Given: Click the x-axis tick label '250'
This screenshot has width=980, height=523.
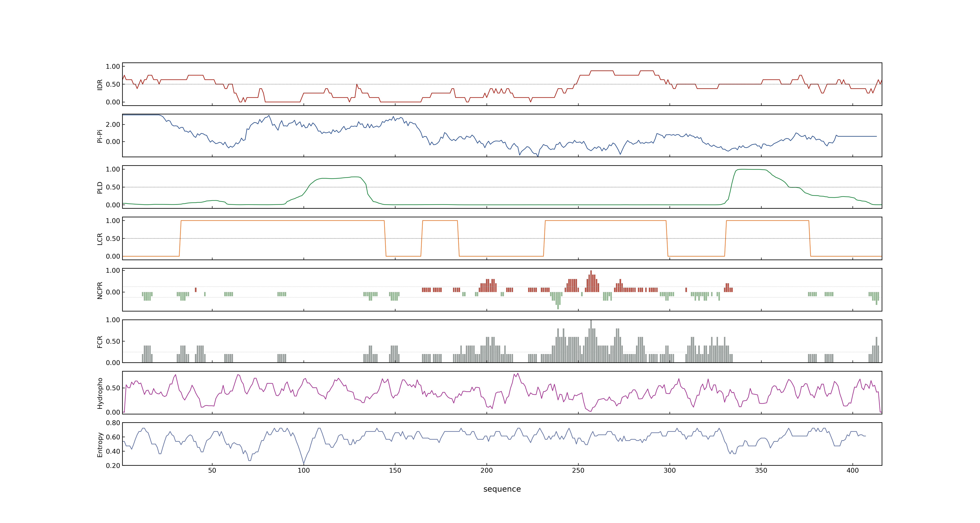Looking at the screenshot, I should (x=578, y=470).
